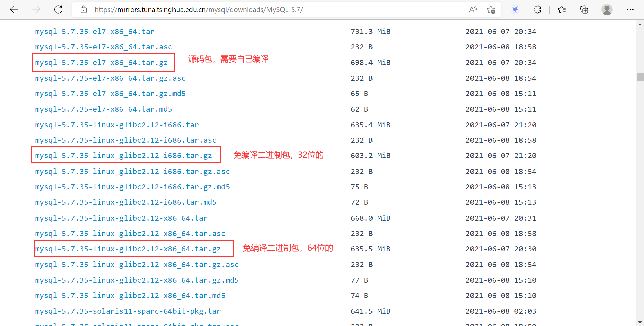Download mysql-5.7.35-el7-x86_64.tar.gz source package
The image size is (644, 326).
103,62
